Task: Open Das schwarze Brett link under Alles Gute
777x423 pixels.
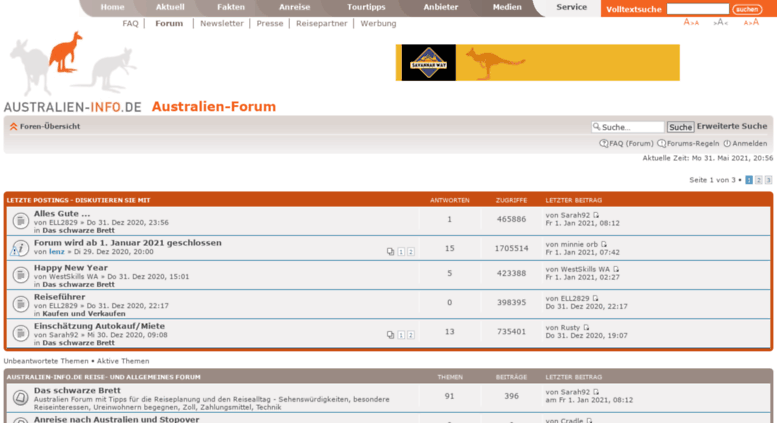Action: pos(78,230)
